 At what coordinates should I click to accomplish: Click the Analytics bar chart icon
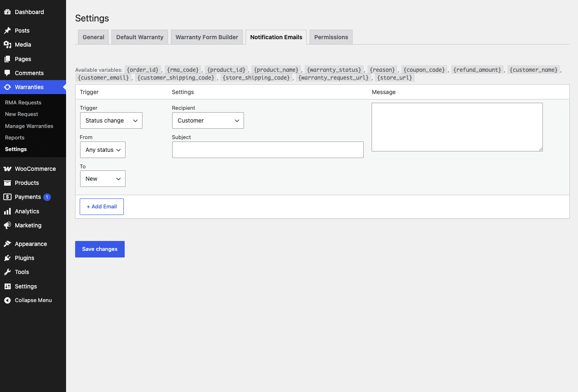click(x=7, y=211)
